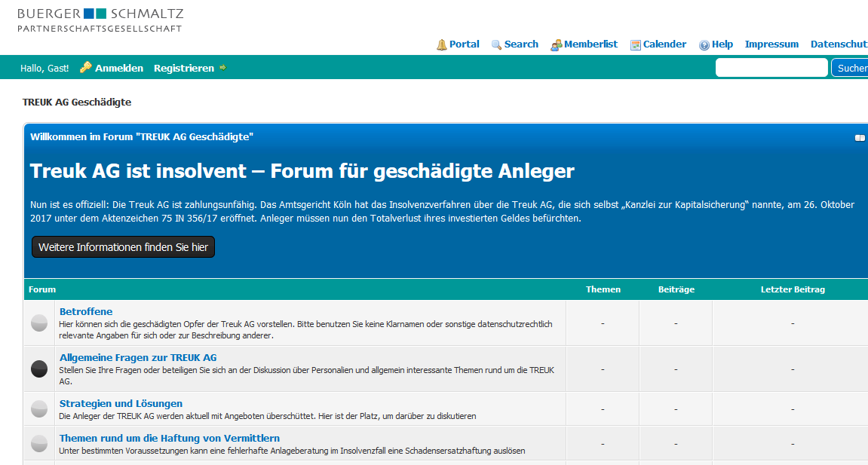This screenshot has width=868, height=465.
Task: Open the Betroffene forum
Action: [x=86, y=311]
